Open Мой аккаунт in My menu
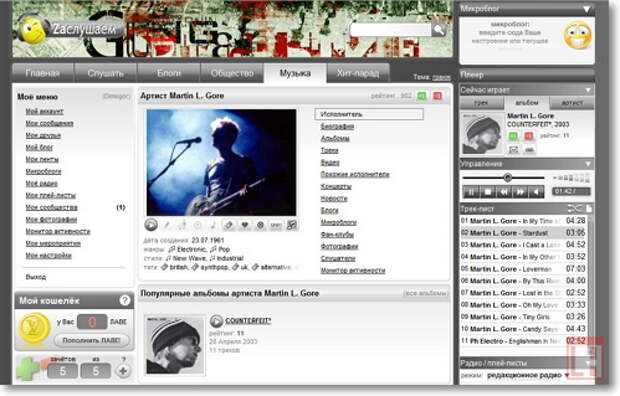The image size is (620, 396). 44,112
